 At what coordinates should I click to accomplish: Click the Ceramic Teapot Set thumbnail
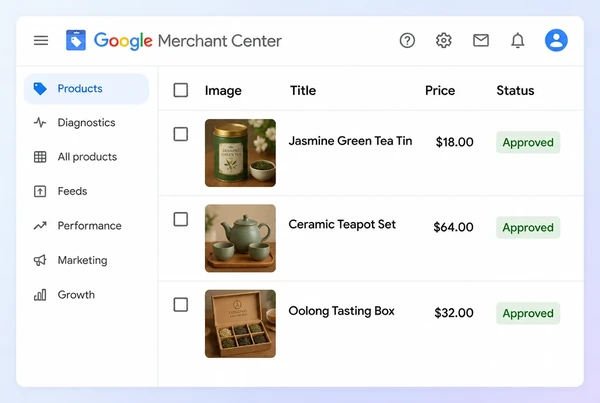pos(240,238)
